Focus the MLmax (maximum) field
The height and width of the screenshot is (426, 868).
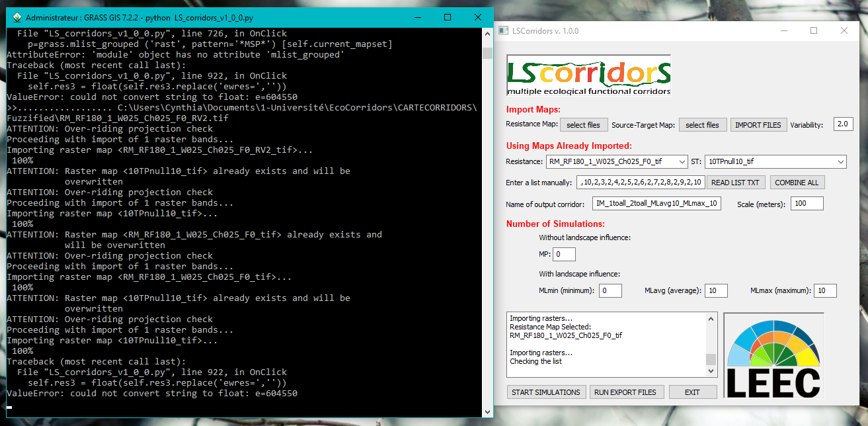[x=825, y=290]
